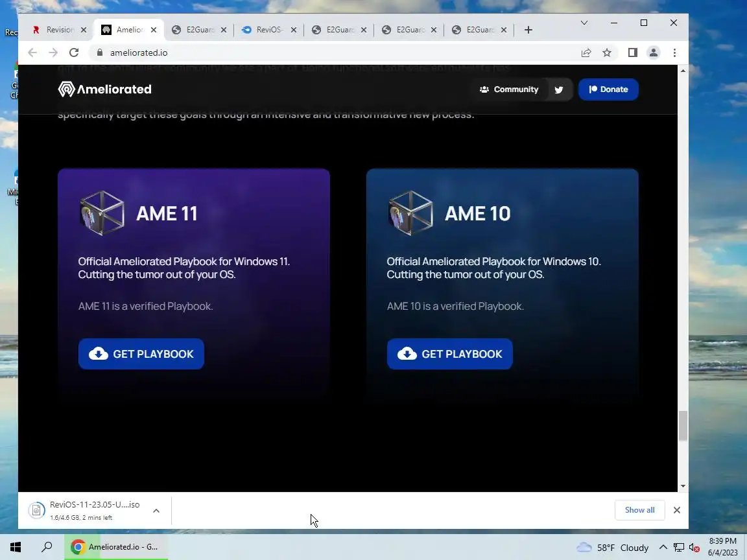Show all downloads
The height and width of the screenshot is (560, 747).
[639, 510]
